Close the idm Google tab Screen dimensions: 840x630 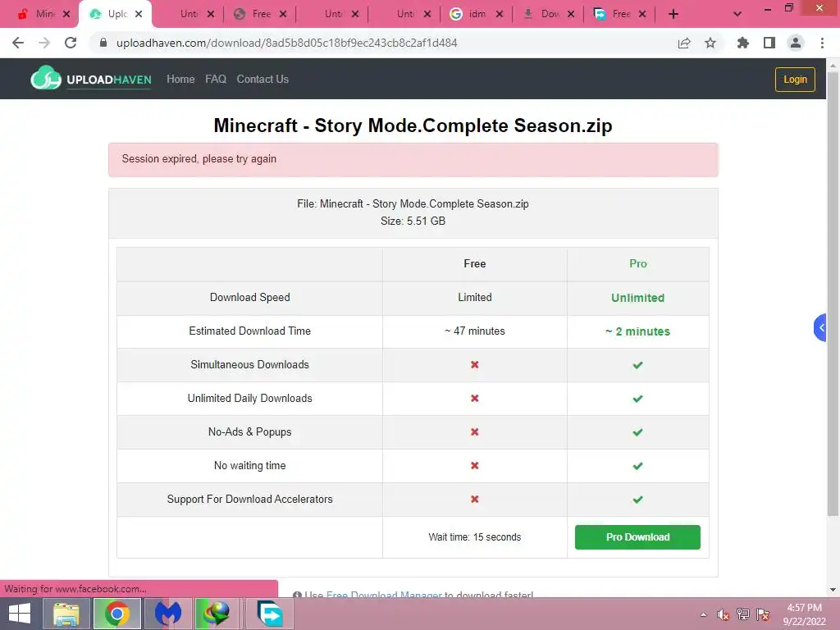[500, 15]
